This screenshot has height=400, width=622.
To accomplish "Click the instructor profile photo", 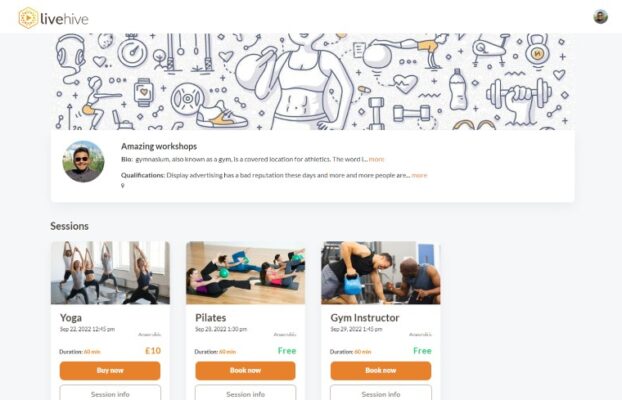I will [83, 162].
